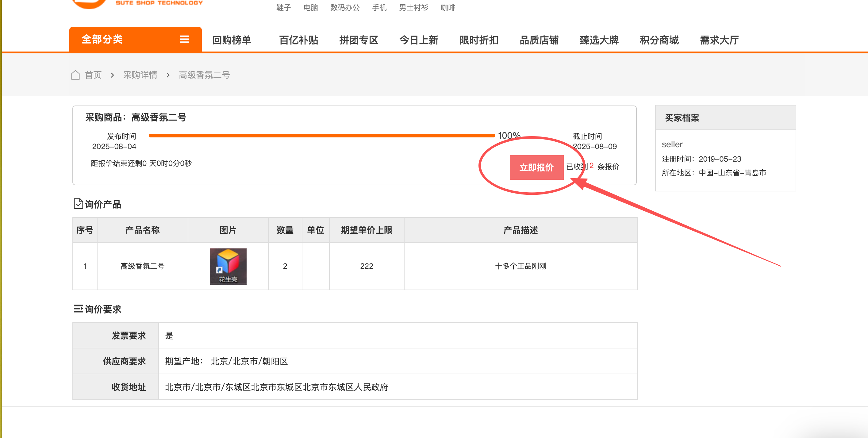Viewport: 868px width, 438px height.
Task: Click the 采购详情 breadcrumb link
Action: point(140,75)
